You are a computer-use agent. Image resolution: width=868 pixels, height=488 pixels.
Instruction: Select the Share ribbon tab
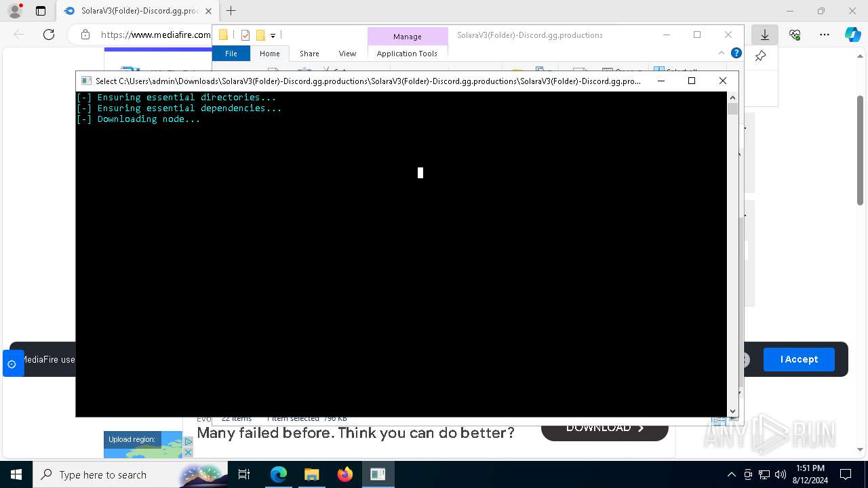click(309, 54)
